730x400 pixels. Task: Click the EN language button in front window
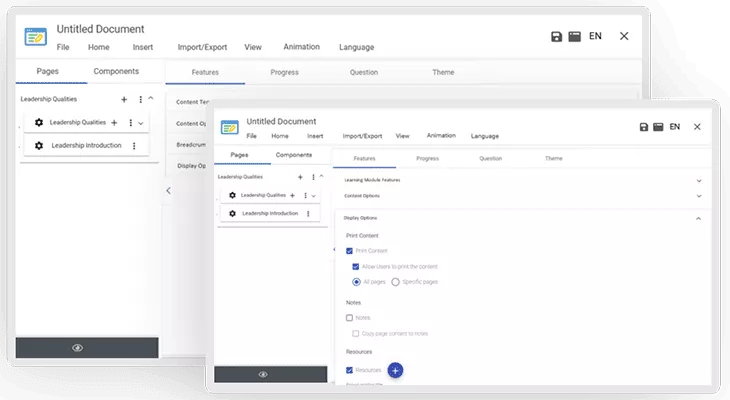click(675, 127)
